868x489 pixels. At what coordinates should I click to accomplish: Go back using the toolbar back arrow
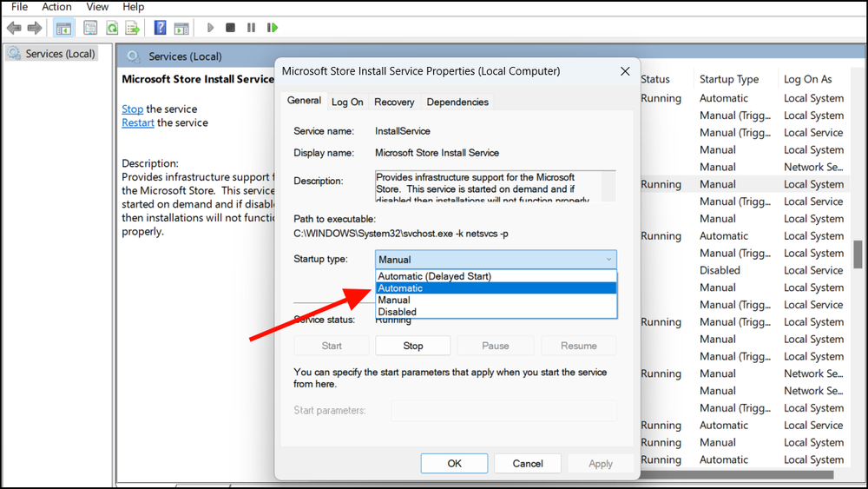click(x=14, y=28)
